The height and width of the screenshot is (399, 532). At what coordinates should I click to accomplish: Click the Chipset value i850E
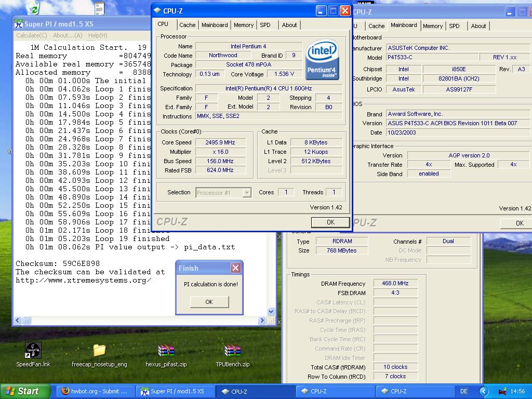click(459, 69)
